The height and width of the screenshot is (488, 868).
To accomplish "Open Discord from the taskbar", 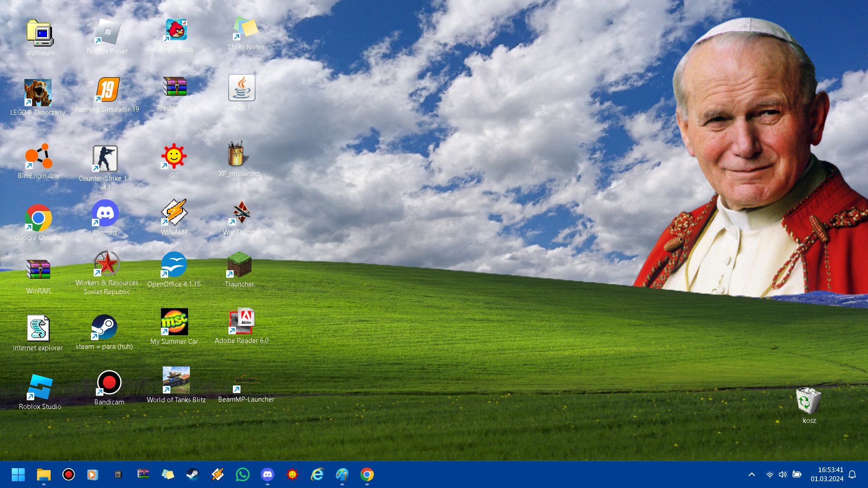I will [x=268, y=474].
